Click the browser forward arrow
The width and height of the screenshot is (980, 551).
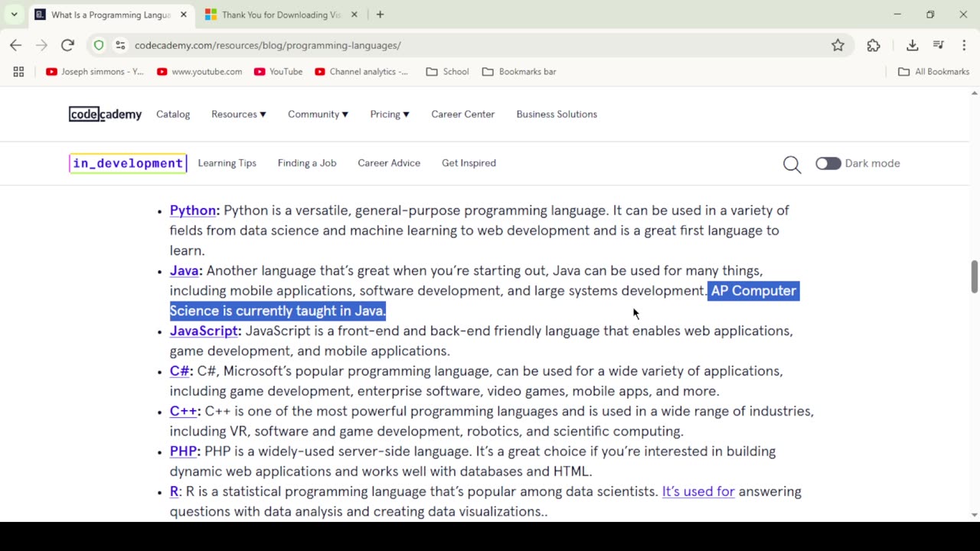(x=41, y=45)
